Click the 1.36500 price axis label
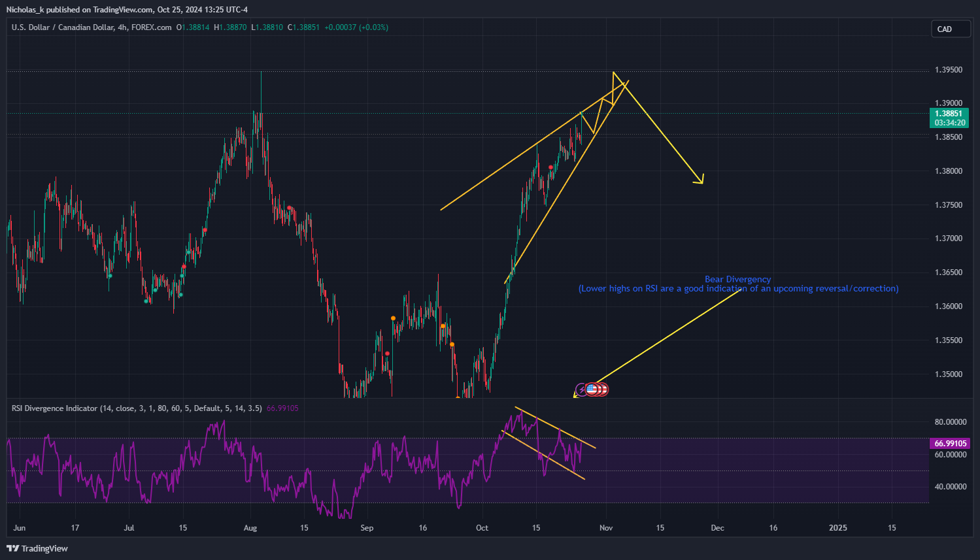The width and height of the screenshot is (980, 560). 949,272
